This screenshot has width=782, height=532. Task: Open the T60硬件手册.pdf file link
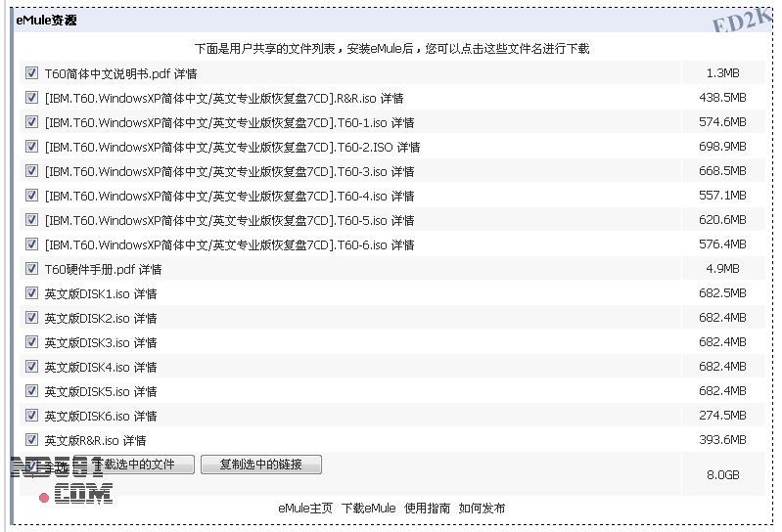pyautogui.click(x=90, y=269)
